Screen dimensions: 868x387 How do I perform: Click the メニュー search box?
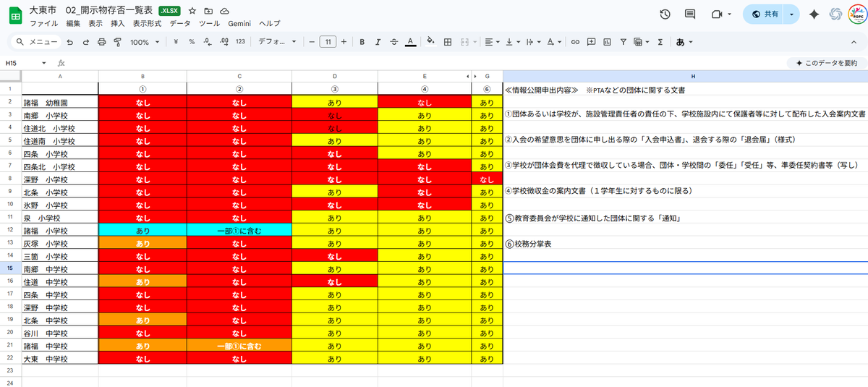click(x=36, y=42)
